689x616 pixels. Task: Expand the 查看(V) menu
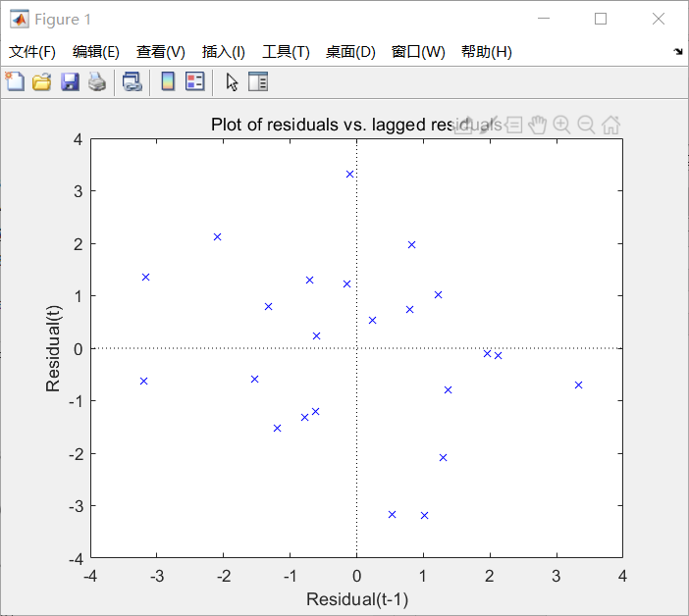tap(161, 52)
